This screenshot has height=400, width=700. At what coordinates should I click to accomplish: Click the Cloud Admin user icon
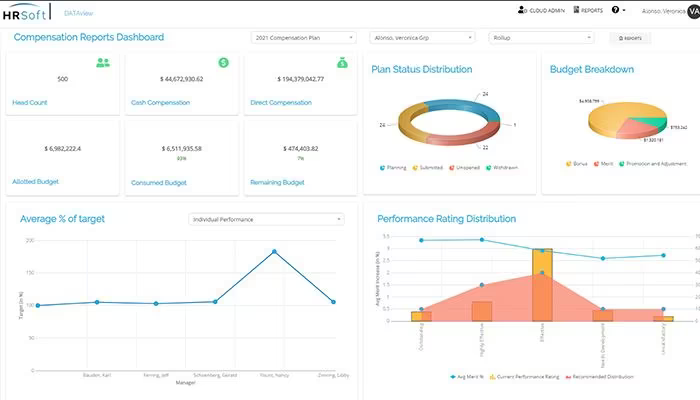521,10
